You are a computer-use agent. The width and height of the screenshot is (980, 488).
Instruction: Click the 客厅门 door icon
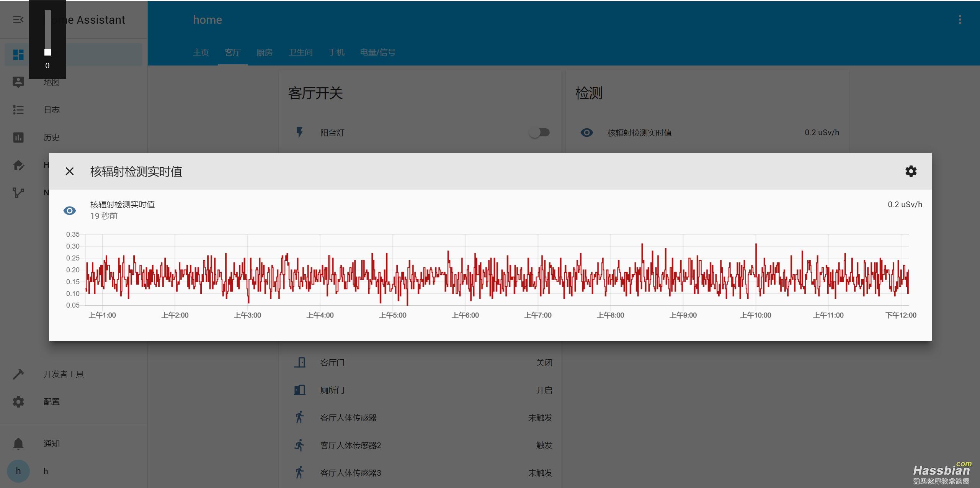point(299,362)
